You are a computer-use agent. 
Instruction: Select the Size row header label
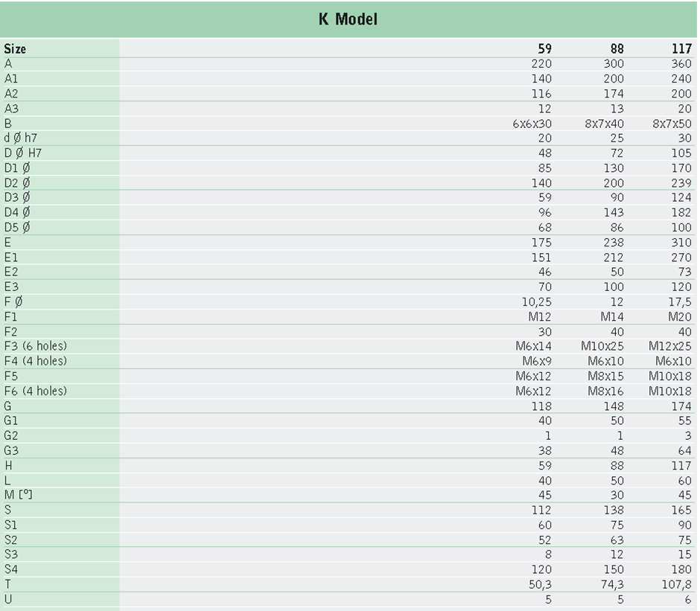(x=15, y=49)
